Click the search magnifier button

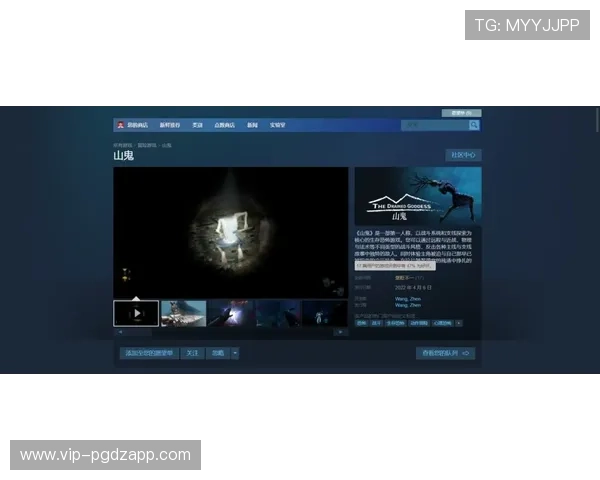point(474,125)
